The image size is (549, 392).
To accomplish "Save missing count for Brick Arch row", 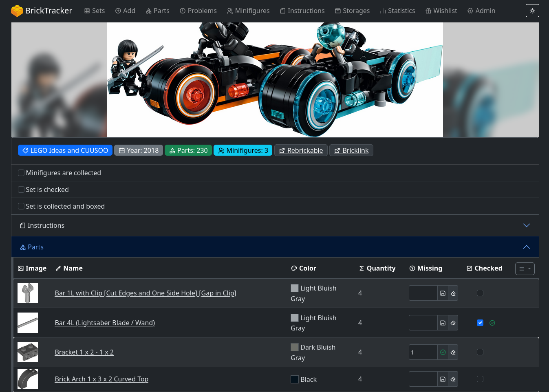I will pos(443,379).
